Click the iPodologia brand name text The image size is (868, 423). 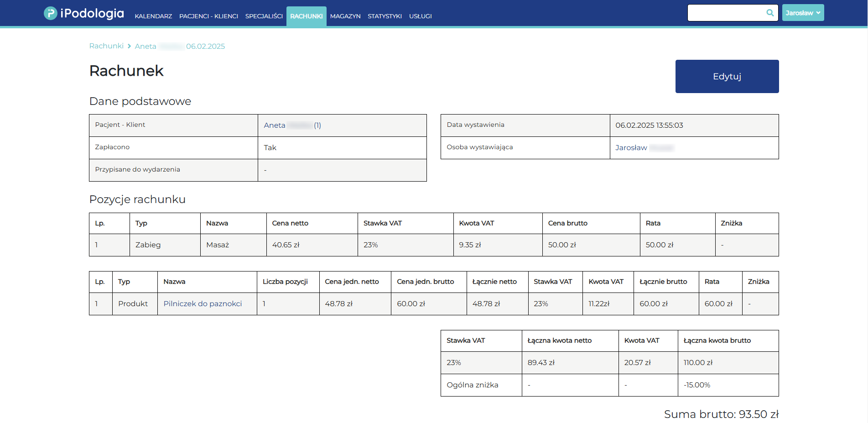[92, 13]
